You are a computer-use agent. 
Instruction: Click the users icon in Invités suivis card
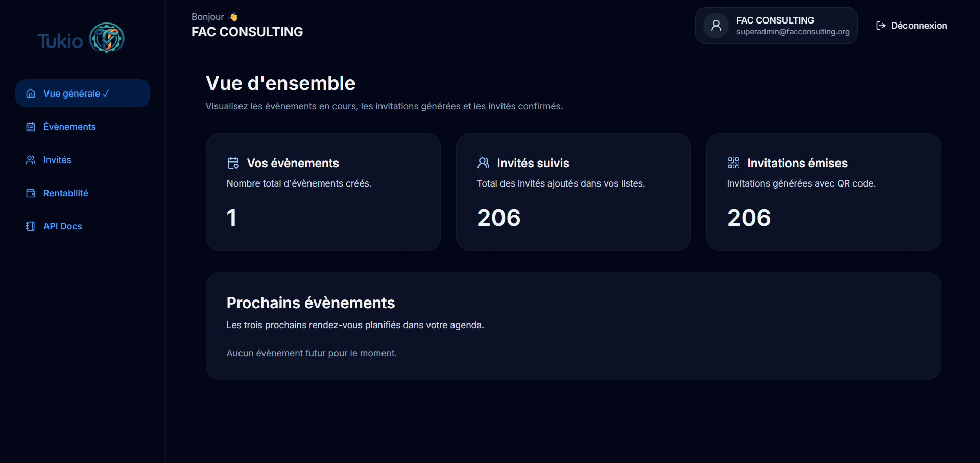click(x=483, y=163)
